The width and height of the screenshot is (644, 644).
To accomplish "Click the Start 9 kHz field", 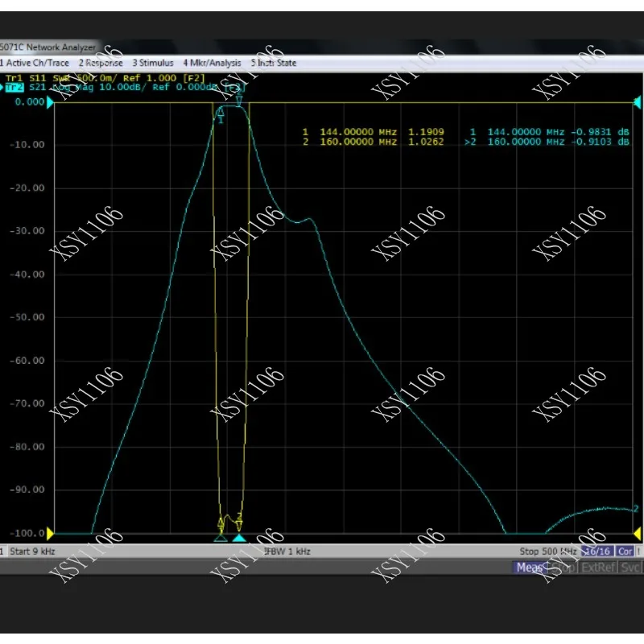I will 32,551.
